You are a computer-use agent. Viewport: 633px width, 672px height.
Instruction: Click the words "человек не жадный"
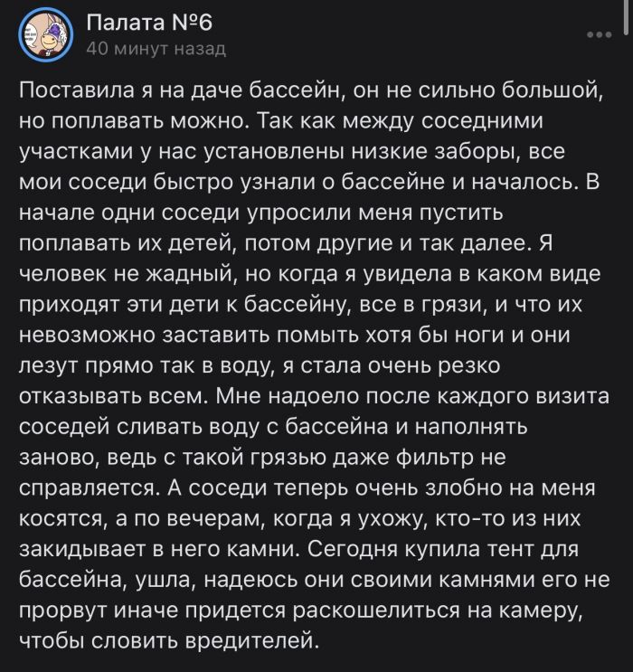[123, 275]
